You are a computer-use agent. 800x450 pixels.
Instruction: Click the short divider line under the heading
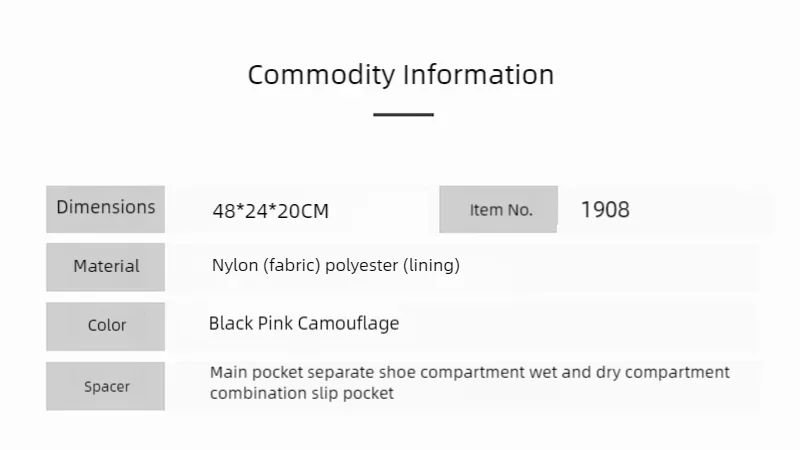point(403,115)
